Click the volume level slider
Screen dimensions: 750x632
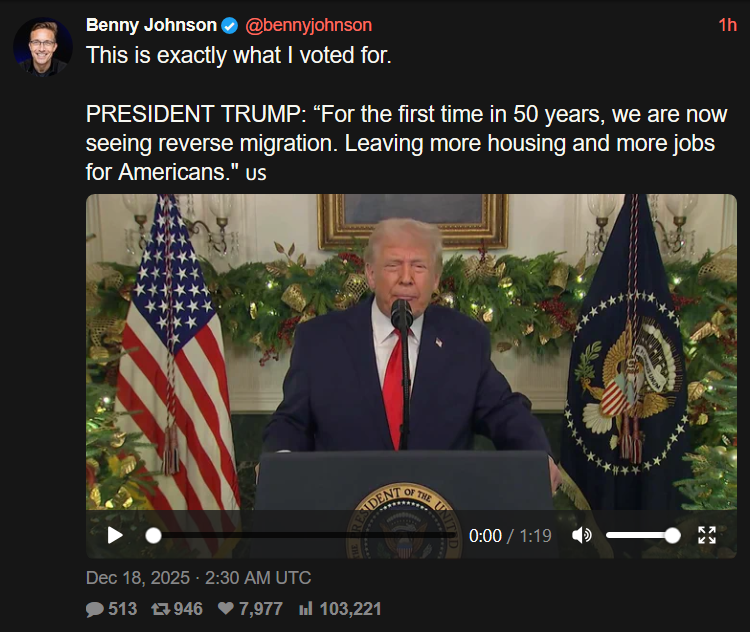click(640, 535)
